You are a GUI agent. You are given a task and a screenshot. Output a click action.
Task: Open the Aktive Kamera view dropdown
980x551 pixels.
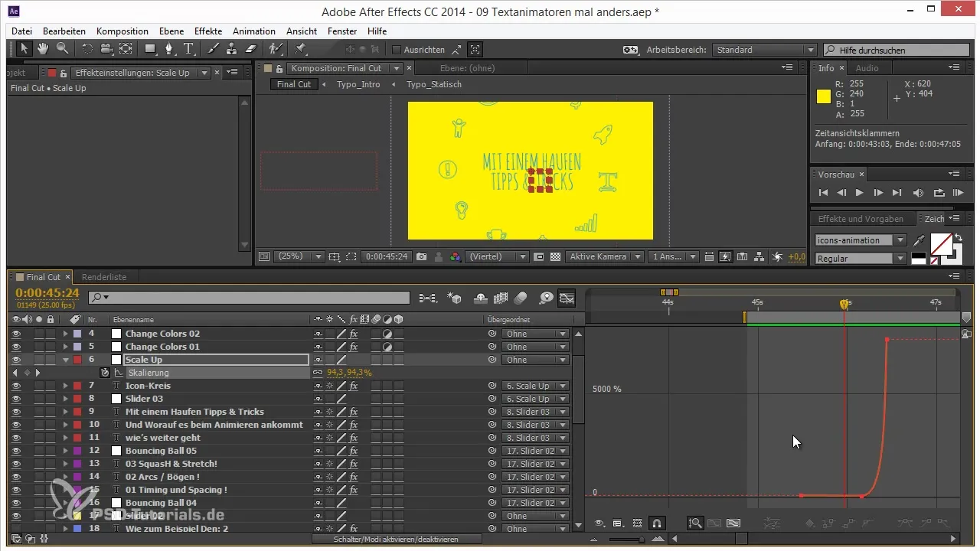tap(604, 257)
